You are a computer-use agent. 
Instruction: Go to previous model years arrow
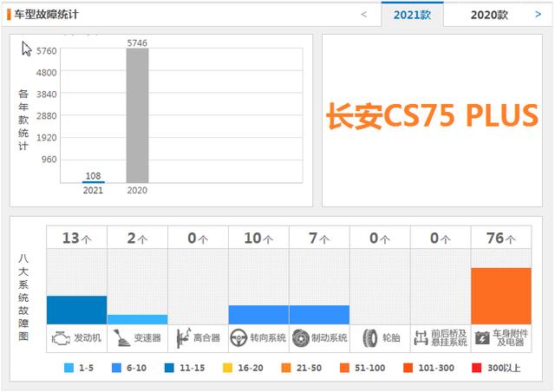(x=364, y=15)
